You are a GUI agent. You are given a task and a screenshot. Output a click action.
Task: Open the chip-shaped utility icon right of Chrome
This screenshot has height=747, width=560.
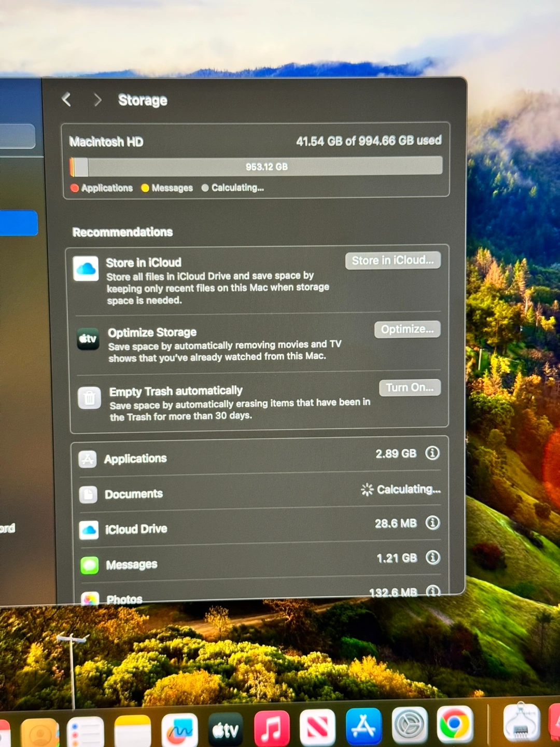pos(522,722)
